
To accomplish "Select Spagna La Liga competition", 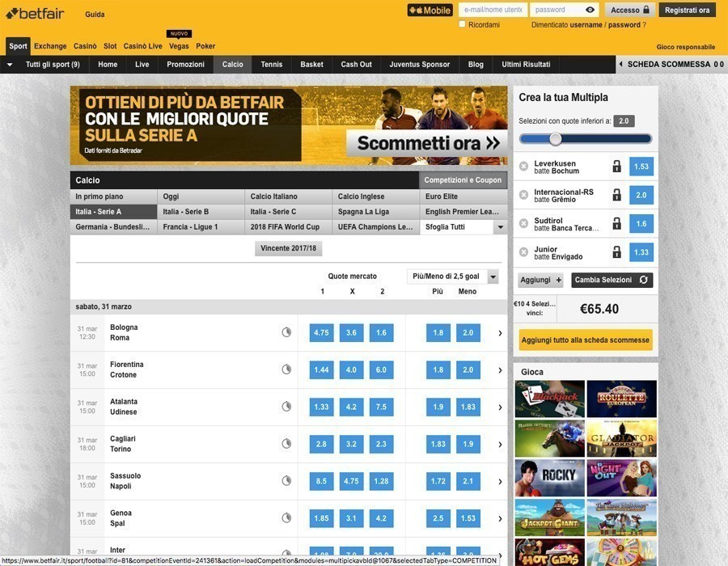I will pos(375,212).
